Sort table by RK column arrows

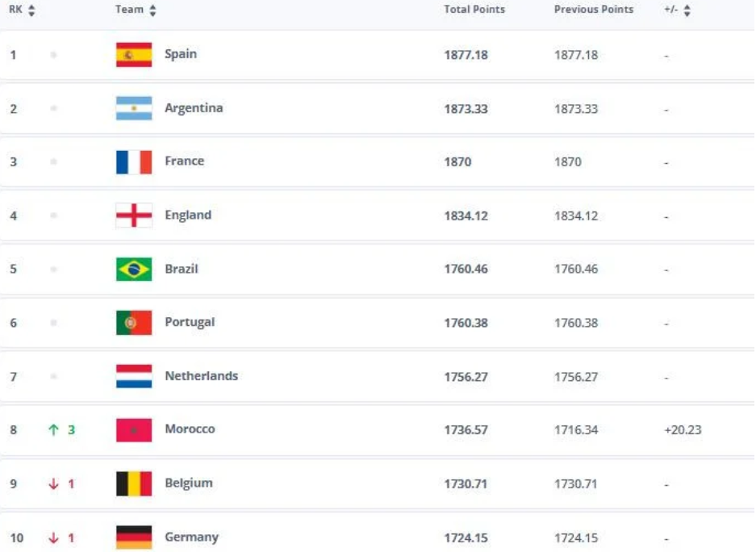[x=31, y=10]
